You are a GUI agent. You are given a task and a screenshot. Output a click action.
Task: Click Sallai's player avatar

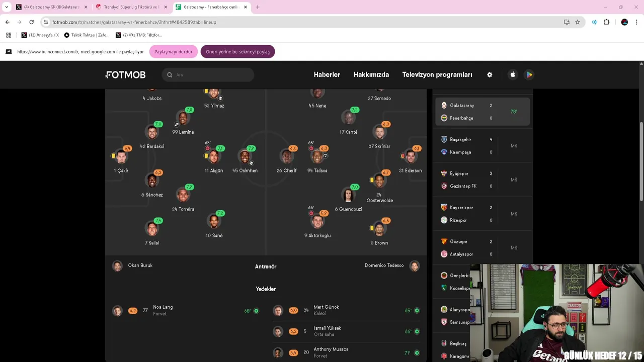click(x=151, y=229)
